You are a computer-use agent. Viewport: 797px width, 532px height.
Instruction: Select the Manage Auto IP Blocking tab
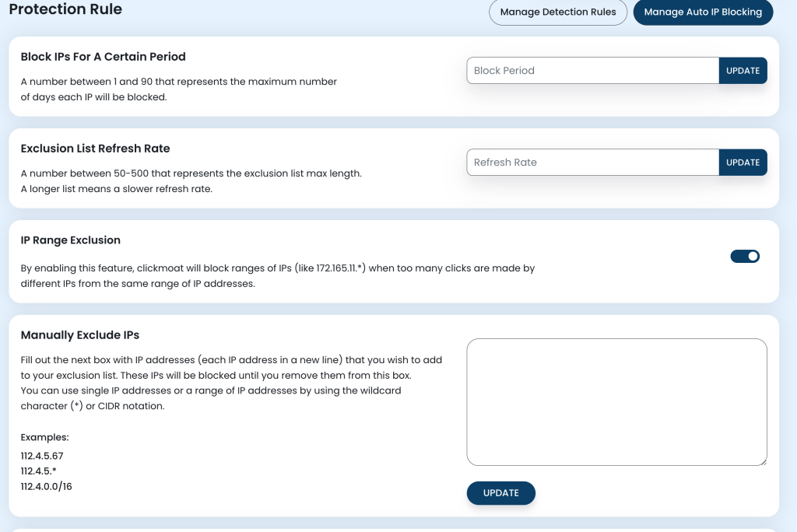[703, 12]
